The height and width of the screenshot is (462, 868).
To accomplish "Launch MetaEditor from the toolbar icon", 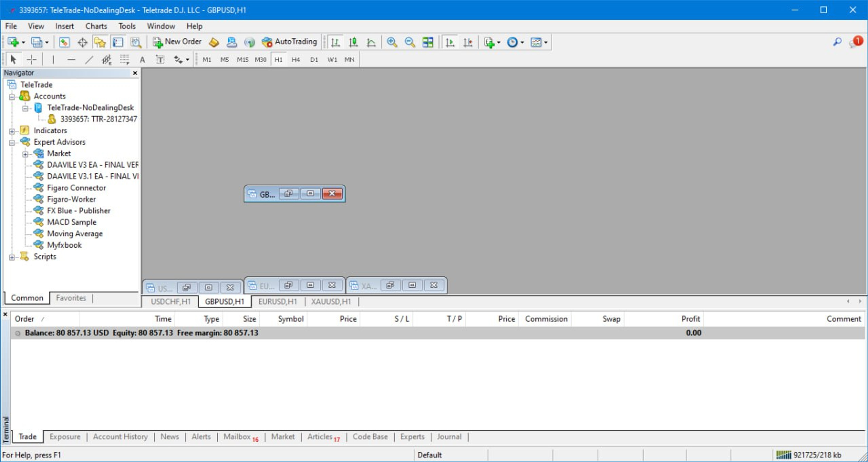I will pyautogui.click(x=214, y=42).
